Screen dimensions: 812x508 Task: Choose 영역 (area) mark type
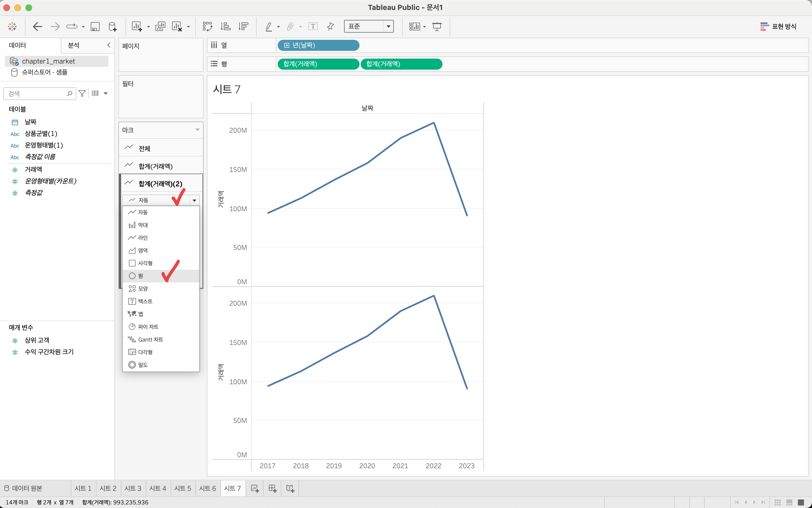coord(142,250)
